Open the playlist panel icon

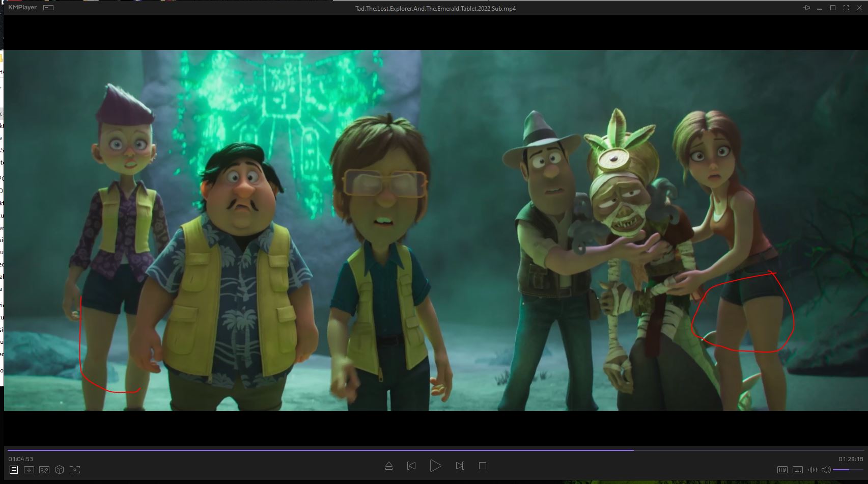tap(14, 470)
